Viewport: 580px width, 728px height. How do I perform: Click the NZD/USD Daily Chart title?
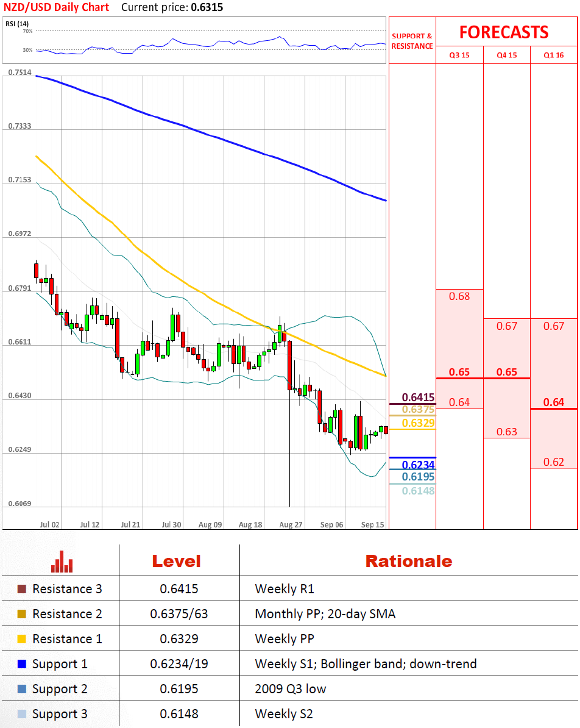click(x=56, y=7)
